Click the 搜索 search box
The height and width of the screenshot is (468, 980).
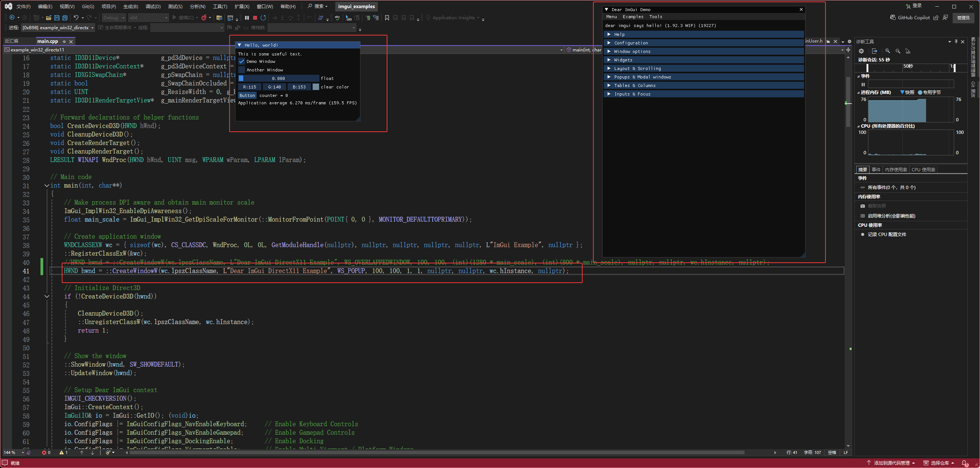pos(318,6)
